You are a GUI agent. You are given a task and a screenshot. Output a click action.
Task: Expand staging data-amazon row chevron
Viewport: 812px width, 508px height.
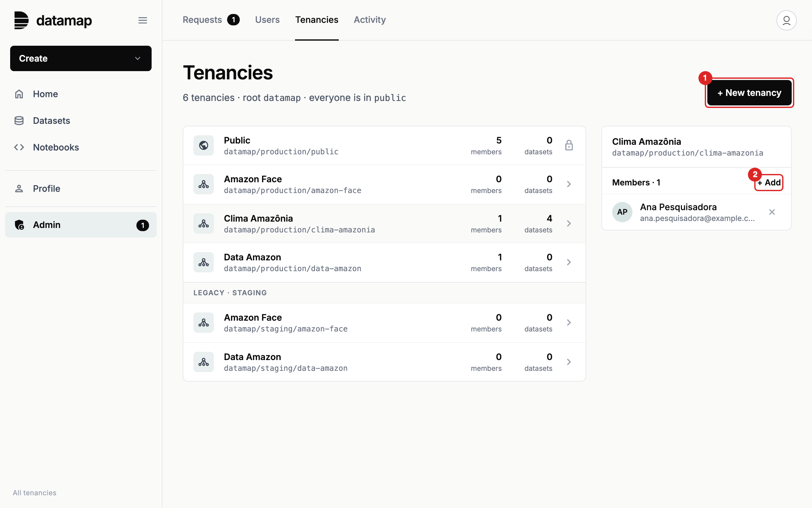tap(569, 362)
